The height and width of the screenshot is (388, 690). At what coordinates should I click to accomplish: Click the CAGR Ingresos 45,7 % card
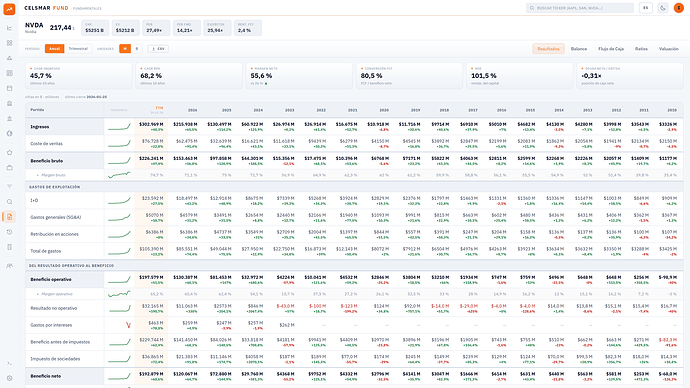(x=79, y=76)
